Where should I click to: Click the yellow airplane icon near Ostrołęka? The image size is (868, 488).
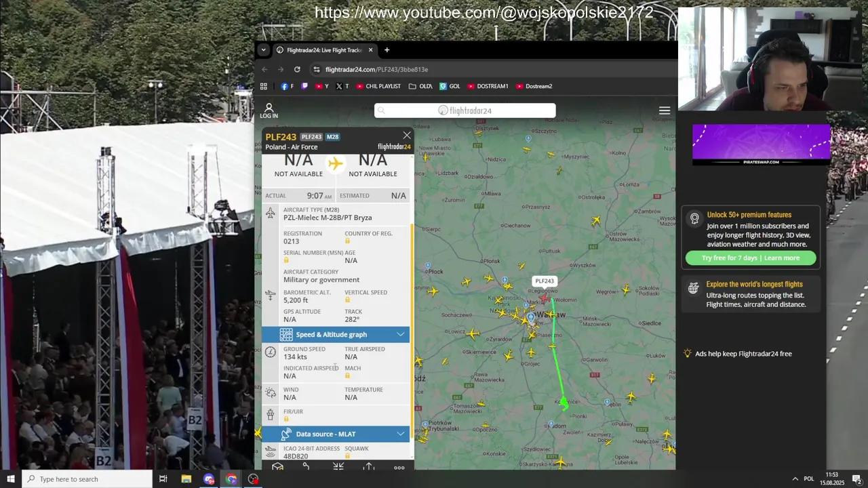596,220
